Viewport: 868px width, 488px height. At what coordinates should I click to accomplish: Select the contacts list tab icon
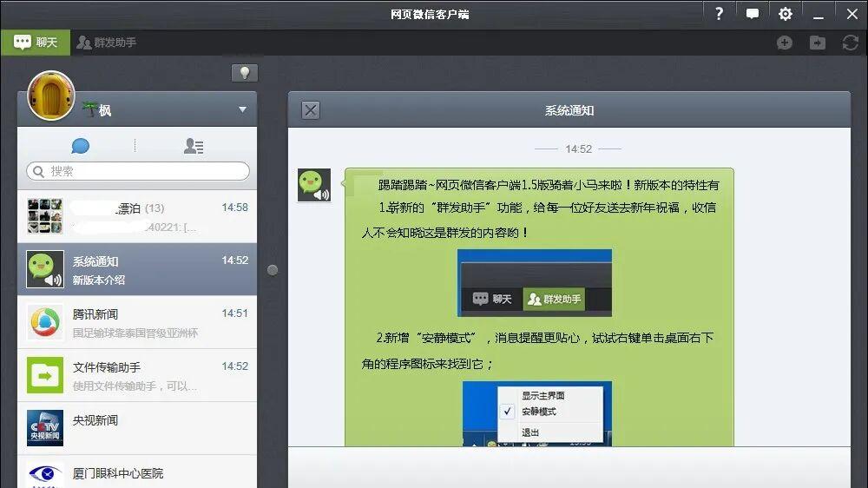(194, 146)
